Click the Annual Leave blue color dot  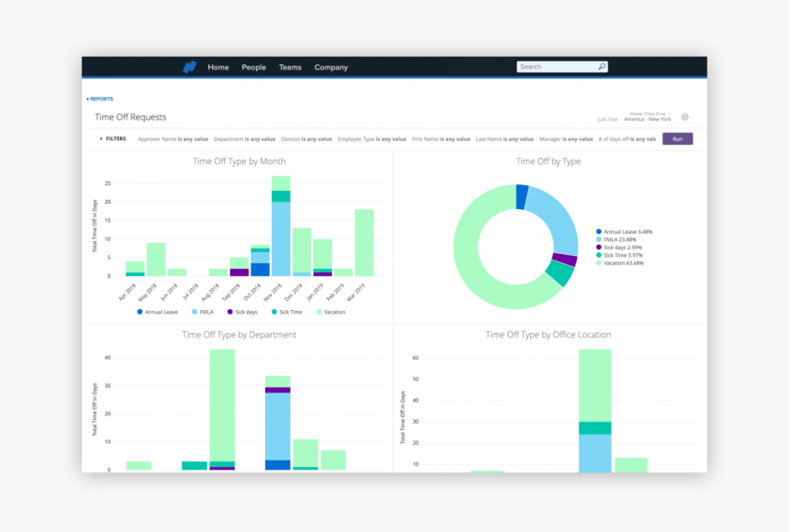[599, 232]
